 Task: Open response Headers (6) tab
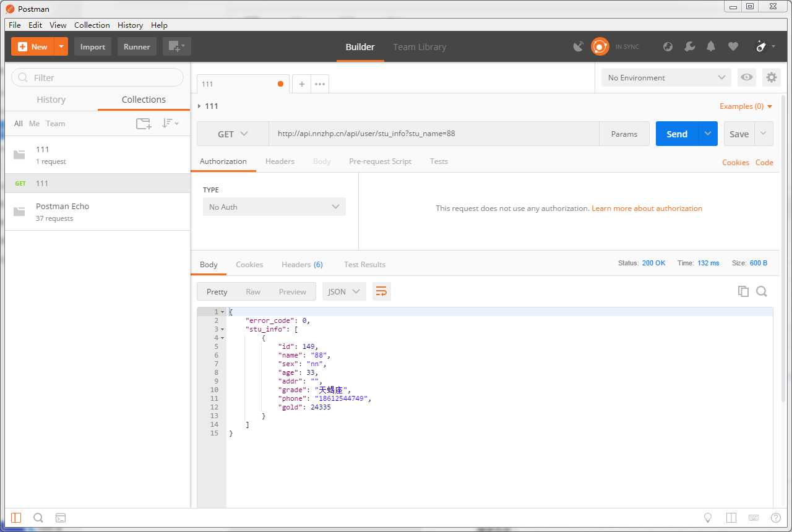click(302, 264)
